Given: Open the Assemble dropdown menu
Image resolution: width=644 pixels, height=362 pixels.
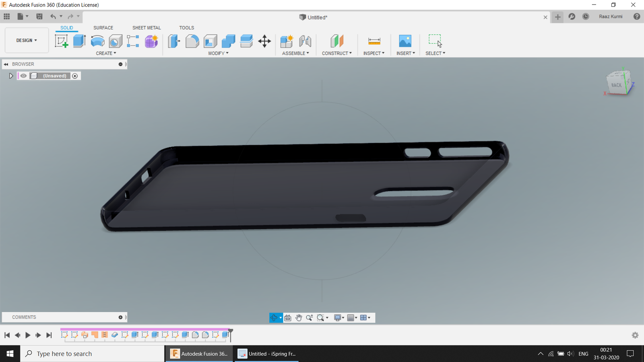Looking at the screenshot, I should click(295, 53).
